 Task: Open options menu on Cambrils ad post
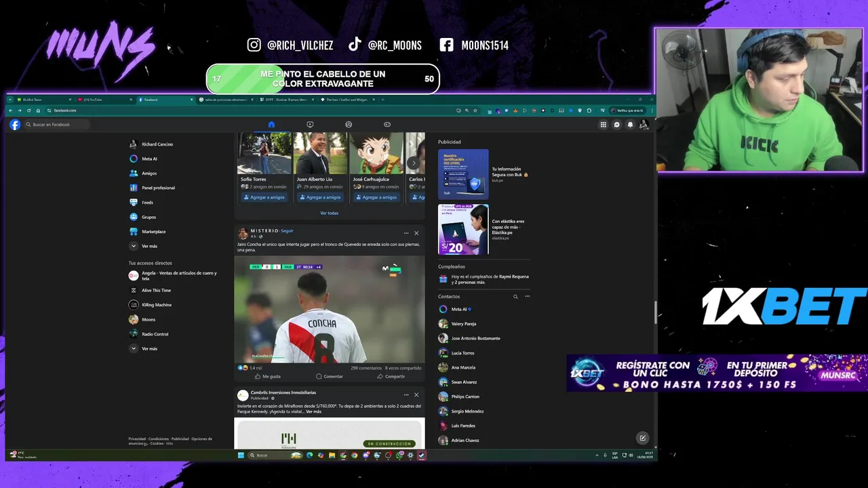click(x=406, y=395)
